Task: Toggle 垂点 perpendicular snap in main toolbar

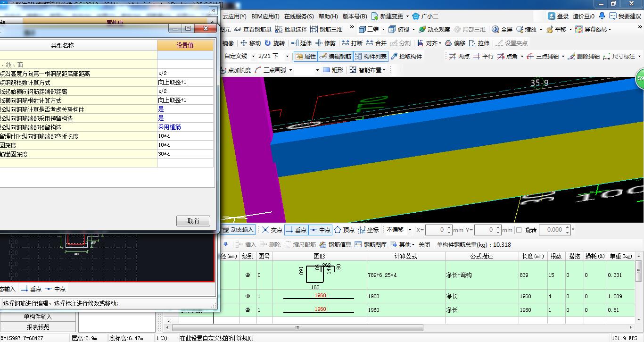Action: [x=296, y=230]
